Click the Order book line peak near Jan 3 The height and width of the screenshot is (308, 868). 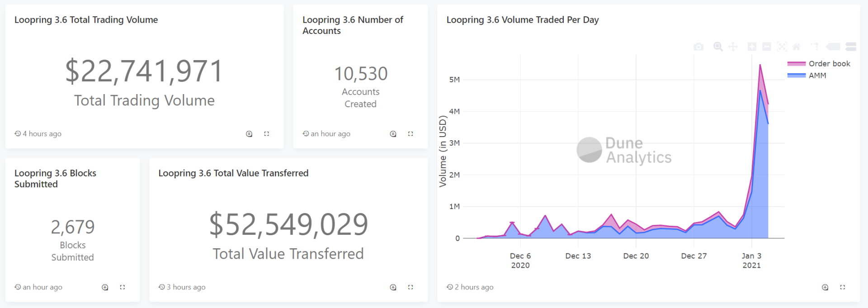[x=760, y=65]
